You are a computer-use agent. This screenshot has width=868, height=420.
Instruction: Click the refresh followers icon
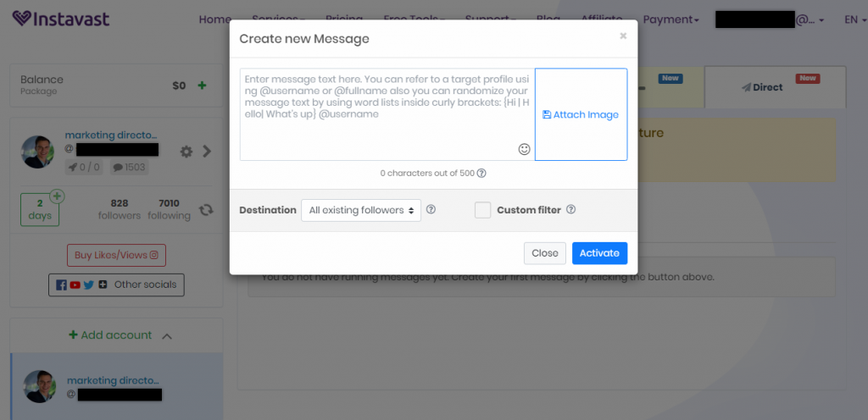(x=206, y=209)
